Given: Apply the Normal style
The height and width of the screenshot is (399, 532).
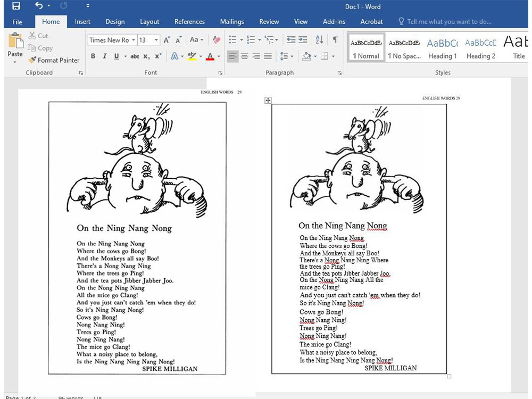Looking at the screenshot, I should click(366, 48).
